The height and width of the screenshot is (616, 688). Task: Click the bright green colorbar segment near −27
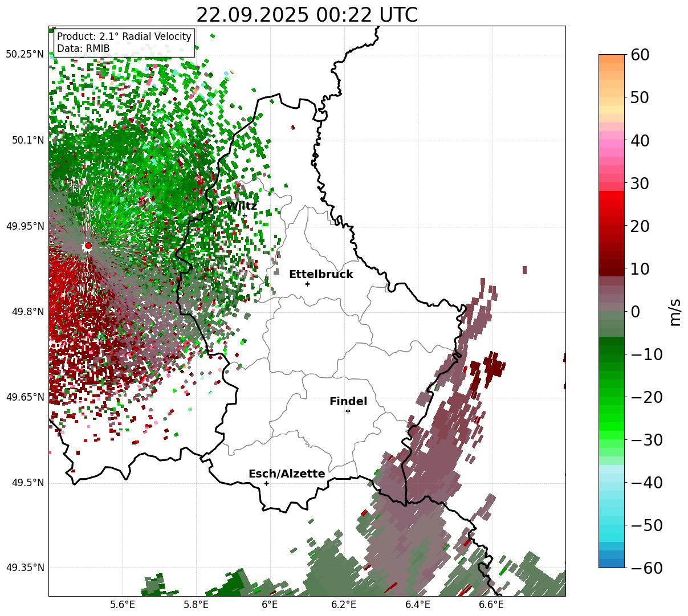click(612, 426)
